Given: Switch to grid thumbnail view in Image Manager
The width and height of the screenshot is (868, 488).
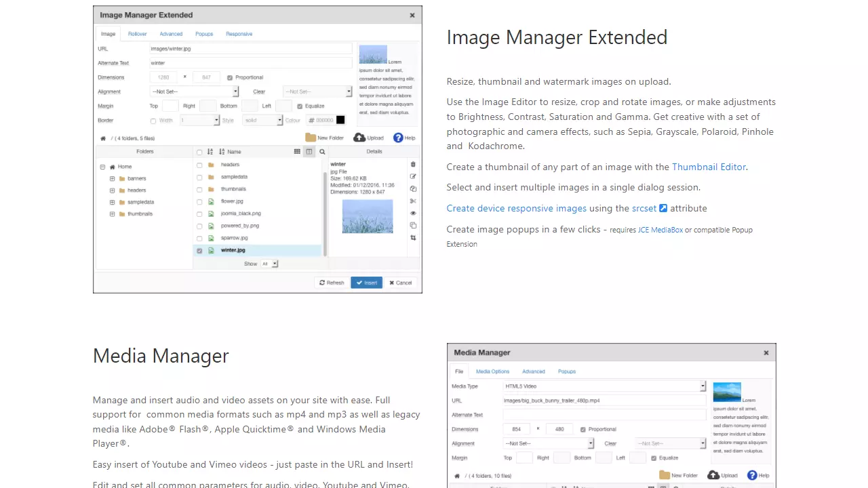Looking at the screenshot, I should [297, 152].
